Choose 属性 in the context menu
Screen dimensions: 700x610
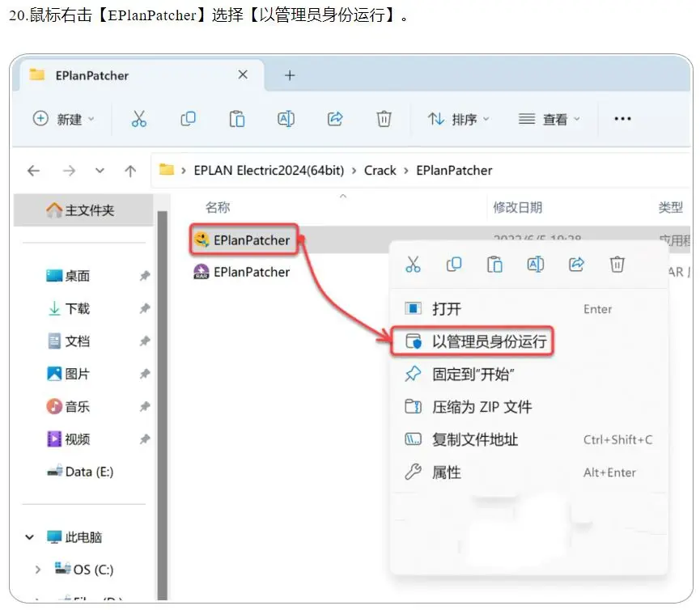tap(529, 472)
